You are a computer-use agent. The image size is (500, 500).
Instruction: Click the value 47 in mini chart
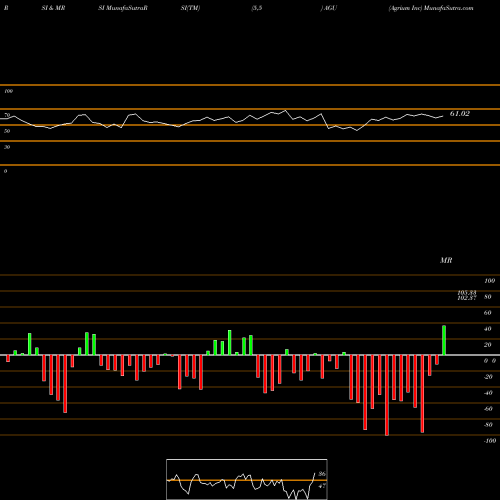[x=322, y=486]
